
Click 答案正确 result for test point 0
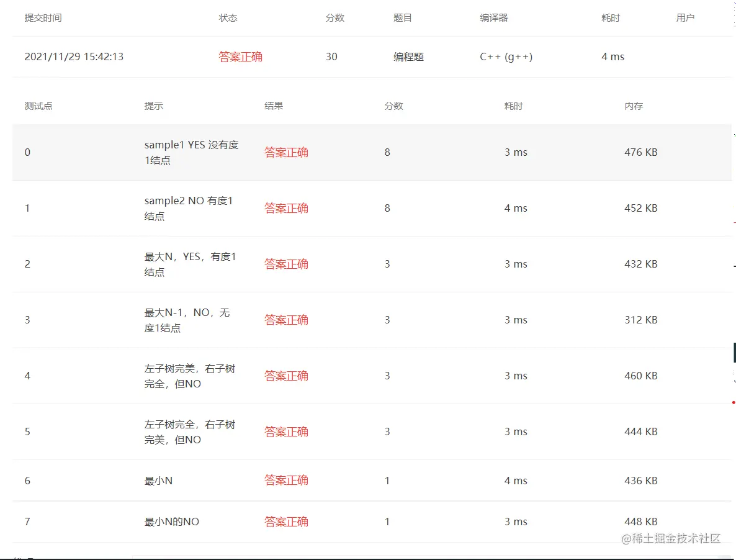[286, 152]
